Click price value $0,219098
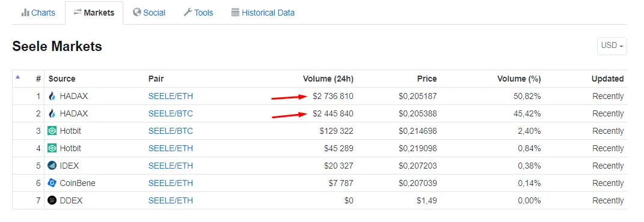 coord(418,148)
